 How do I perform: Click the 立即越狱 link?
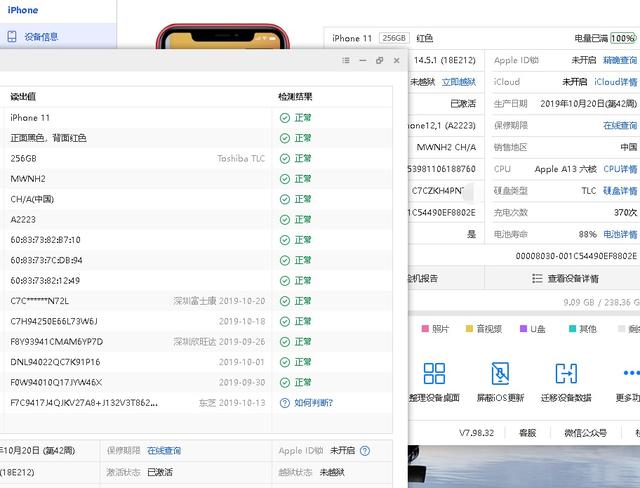click(x=459, y=82)
